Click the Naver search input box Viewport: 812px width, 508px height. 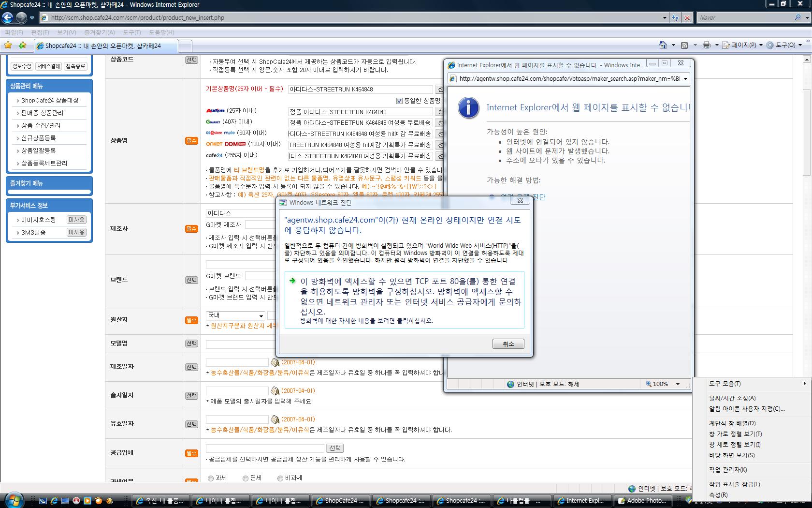(745, 17)
